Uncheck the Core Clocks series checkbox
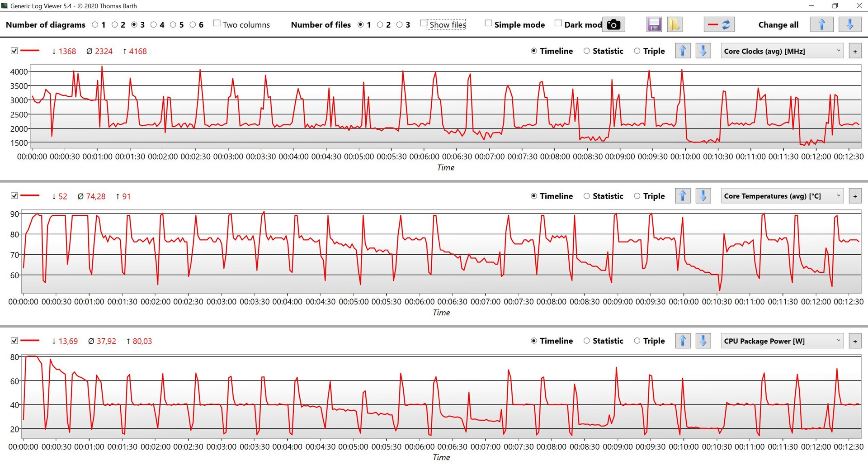This screenshot has width=868, height=470. click(x=14, y=51)
